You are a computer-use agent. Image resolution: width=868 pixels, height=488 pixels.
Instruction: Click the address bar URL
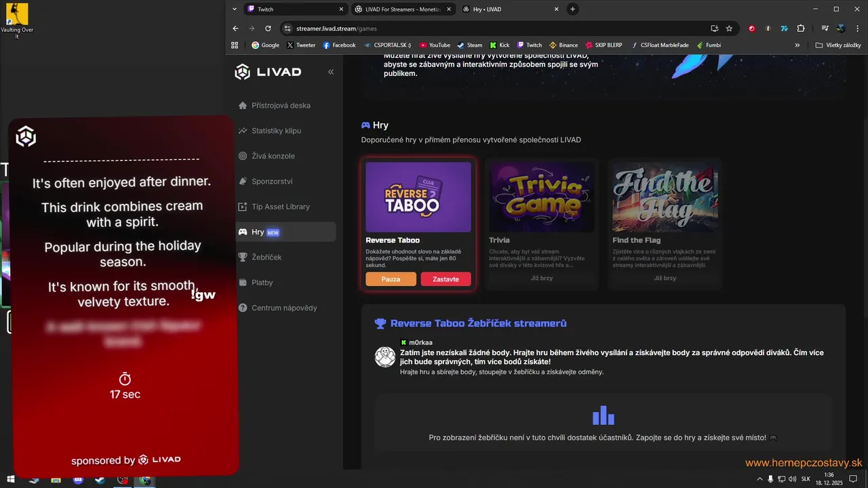336,28
